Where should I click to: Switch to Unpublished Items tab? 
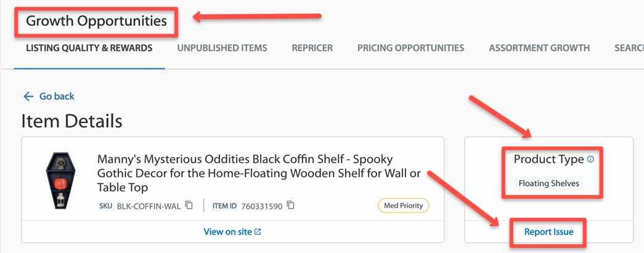click(x=222, y=48)
